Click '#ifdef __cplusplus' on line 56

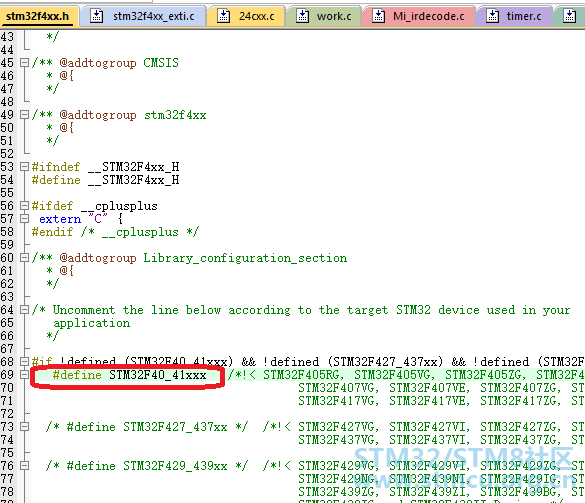pyautogui.click(x=95, y=206)
